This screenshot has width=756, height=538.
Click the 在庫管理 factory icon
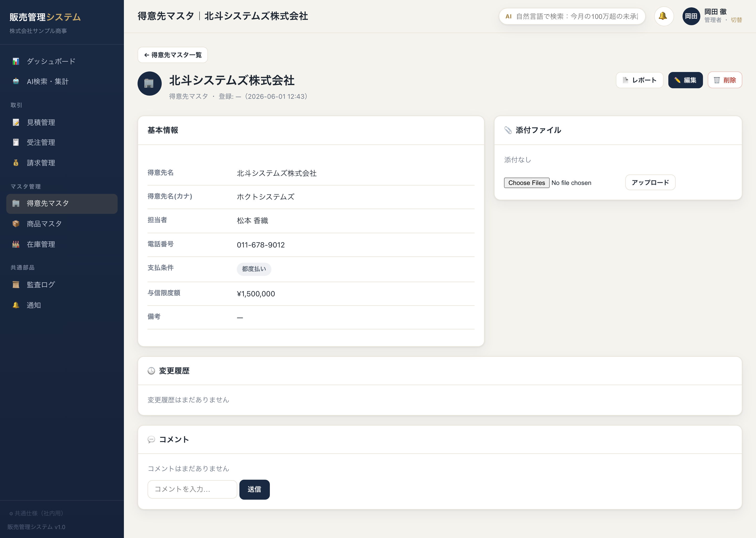coord(16,244)
